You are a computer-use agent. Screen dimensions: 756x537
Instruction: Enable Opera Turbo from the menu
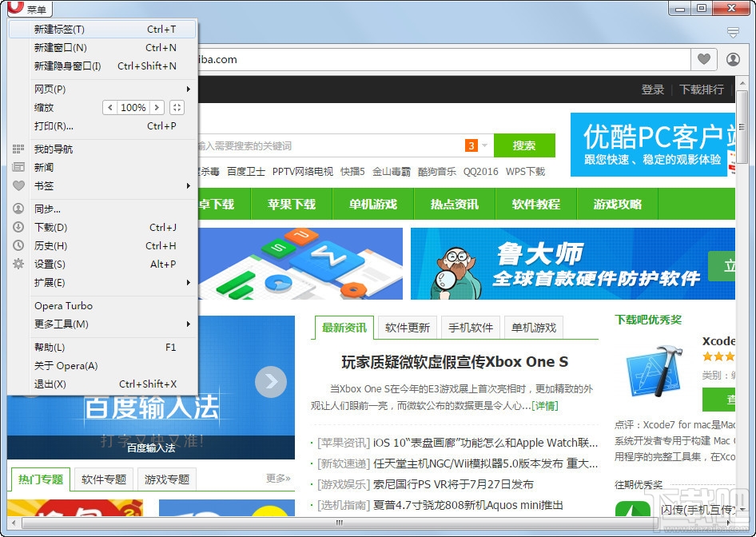(x=64, y=305)
